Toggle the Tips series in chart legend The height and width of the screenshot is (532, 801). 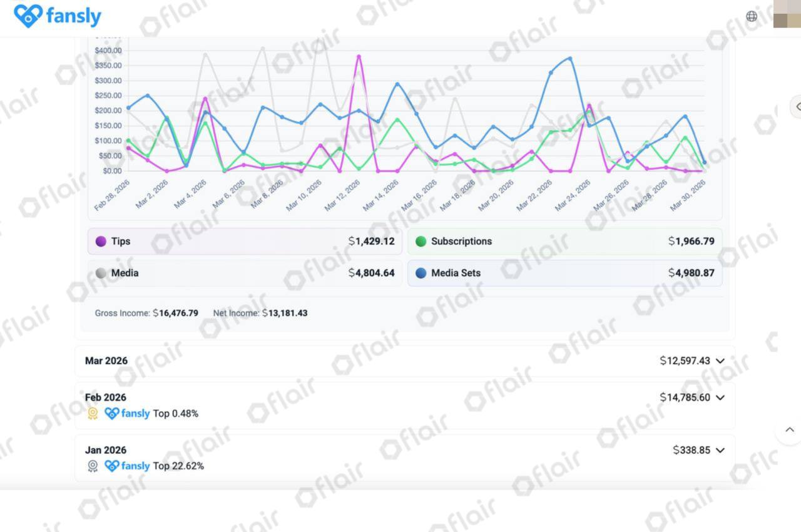[x=245, y=242]
